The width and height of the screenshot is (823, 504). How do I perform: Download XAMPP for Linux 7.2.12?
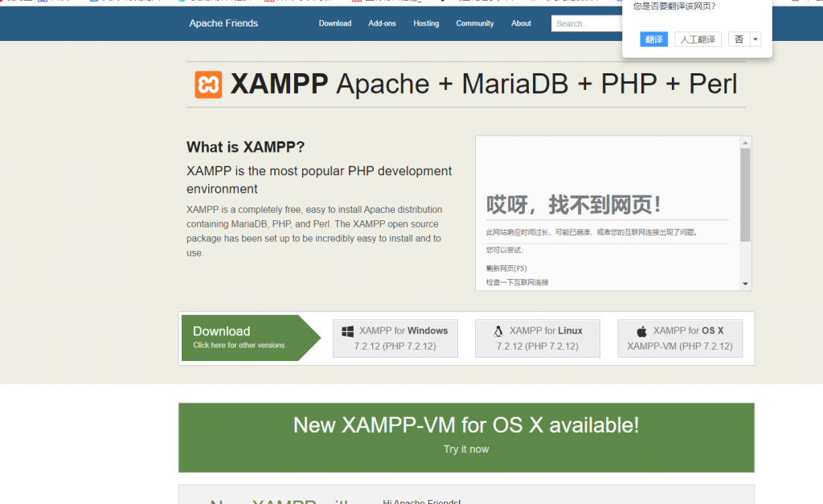(x=538, y=338)
